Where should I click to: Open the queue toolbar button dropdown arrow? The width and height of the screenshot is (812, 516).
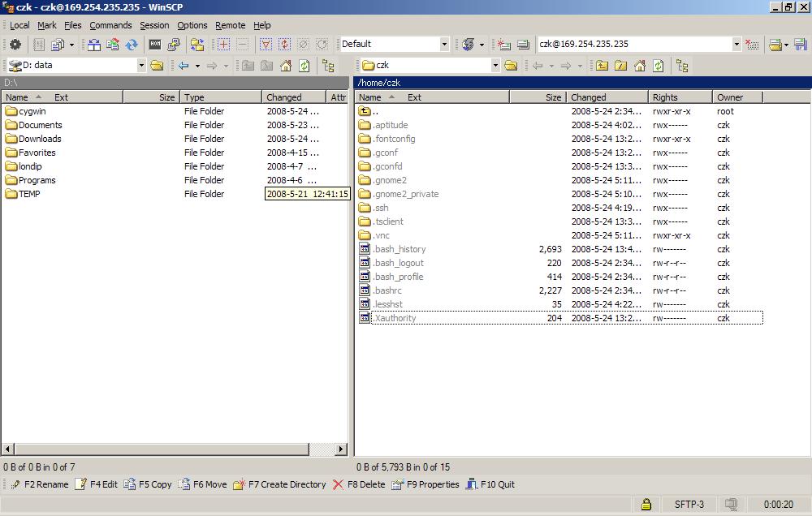(71, 45)
